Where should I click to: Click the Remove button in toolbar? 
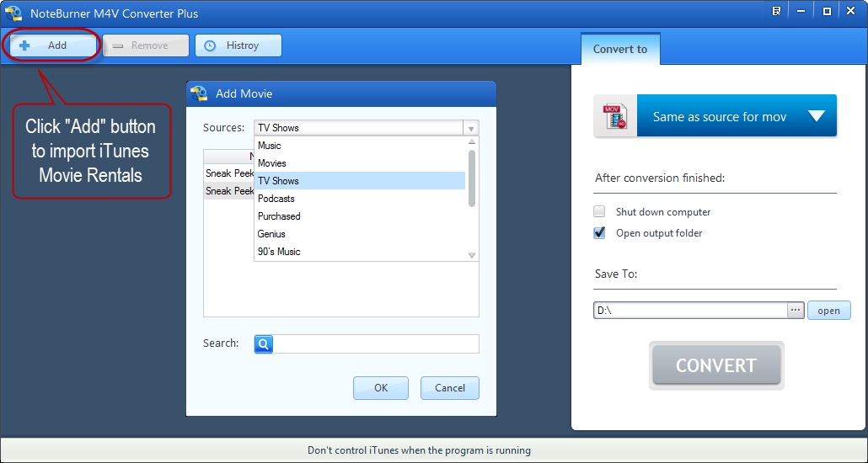(146, 45)
